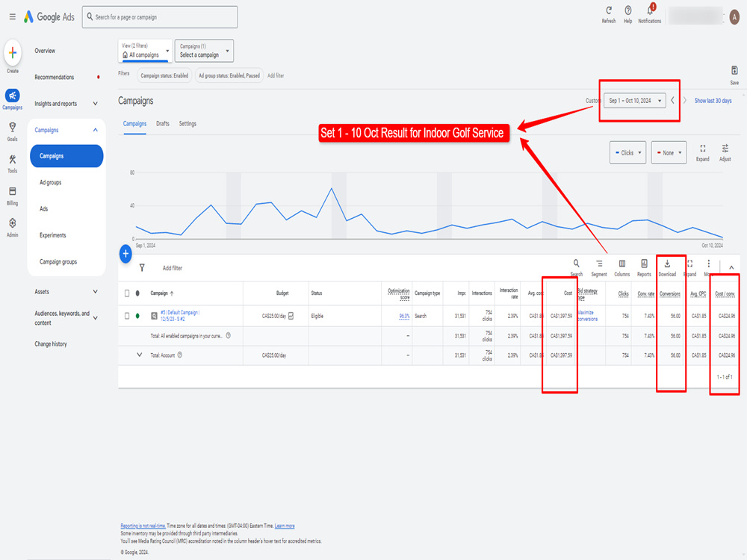
Task: Open the None metric dropdown
Action: (669, 153)
